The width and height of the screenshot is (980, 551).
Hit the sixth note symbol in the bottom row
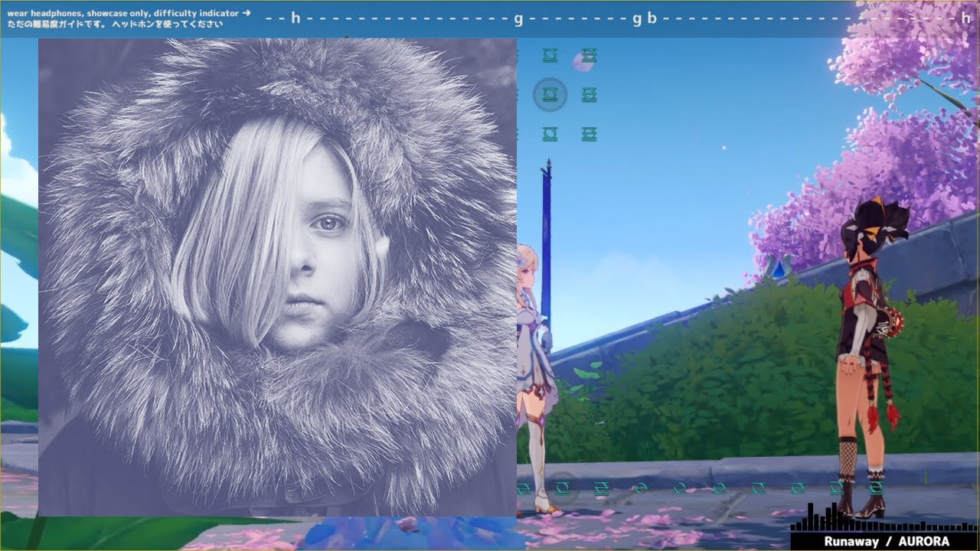719,487
